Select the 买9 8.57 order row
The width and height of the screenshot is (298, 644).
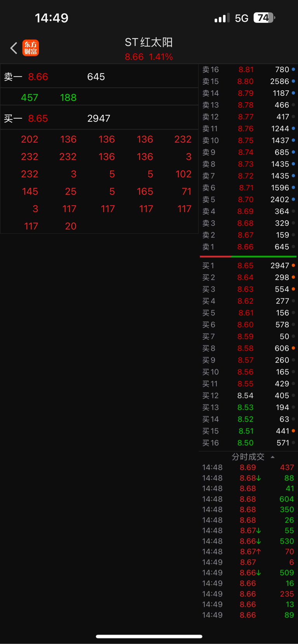[248, 360]
